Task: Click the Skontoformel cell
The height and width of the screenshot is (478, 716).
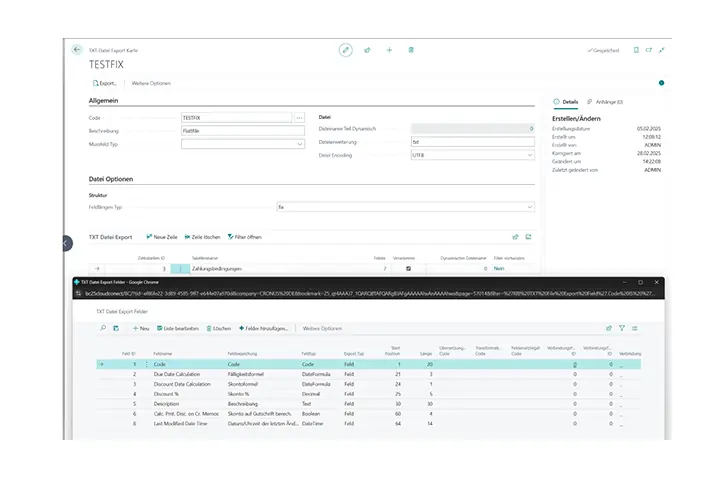Action: point(243,384)
